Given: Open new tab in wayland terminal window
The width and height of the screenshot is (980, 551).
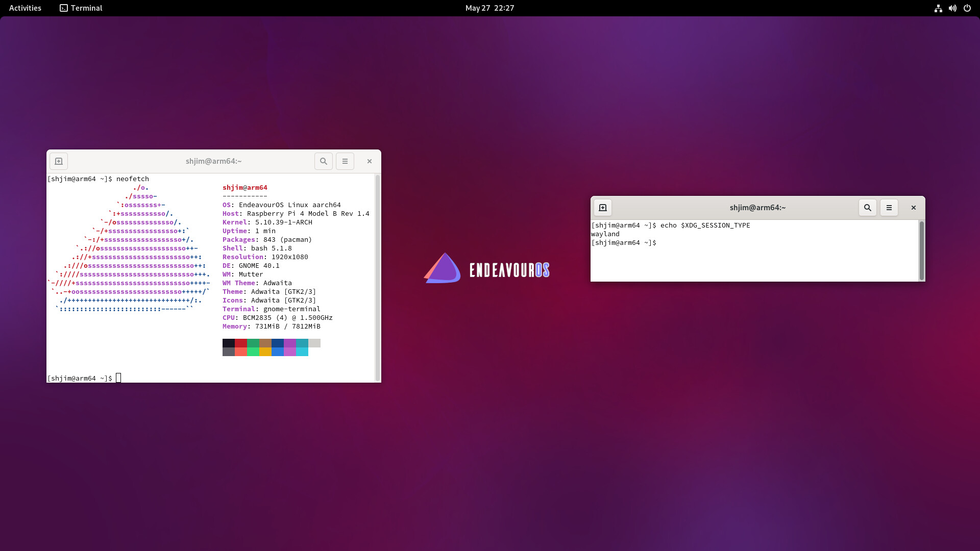Looking at the screenshot, I should point(603,208).
